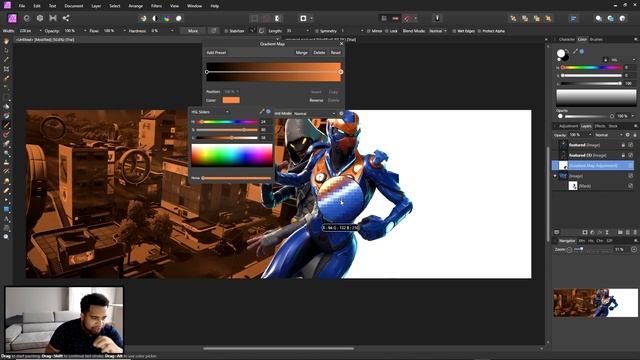640x360 pixels.
Task: Click Reset in Gradient Map dialog
Action: click(x=336, y=53)
